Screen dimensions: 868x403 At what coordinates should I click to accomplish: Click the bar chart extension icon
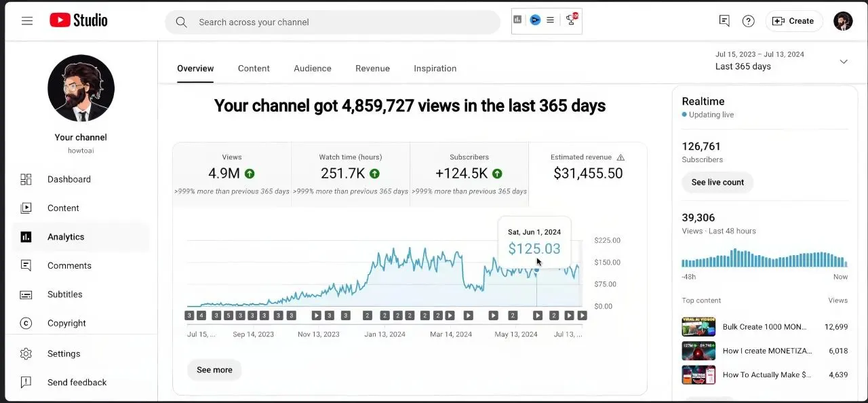click(x=518, y=20)
